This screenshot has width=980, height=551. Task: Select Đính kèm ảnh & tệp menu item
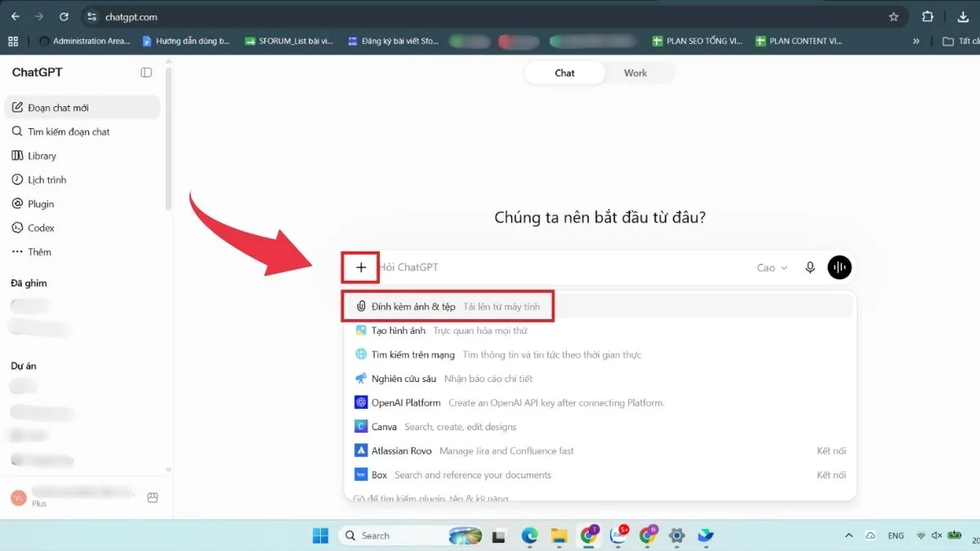click(x=599, y=306)
